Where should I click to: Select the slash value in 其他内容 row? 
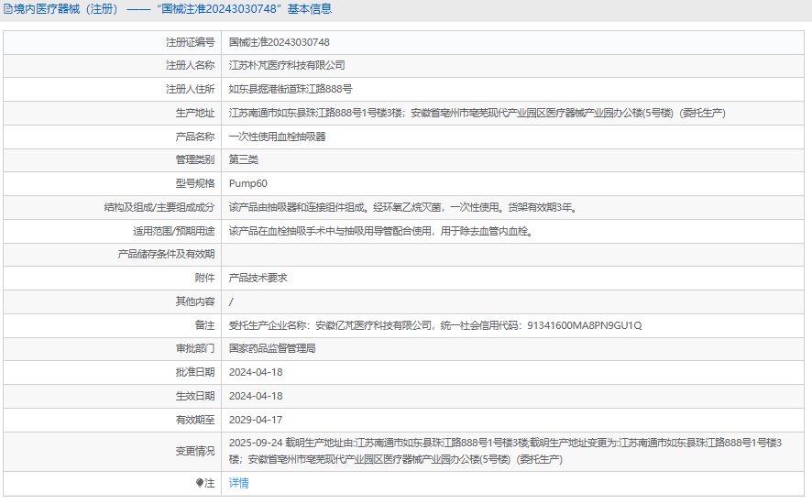pyautogui.click(x=231, y=301)
